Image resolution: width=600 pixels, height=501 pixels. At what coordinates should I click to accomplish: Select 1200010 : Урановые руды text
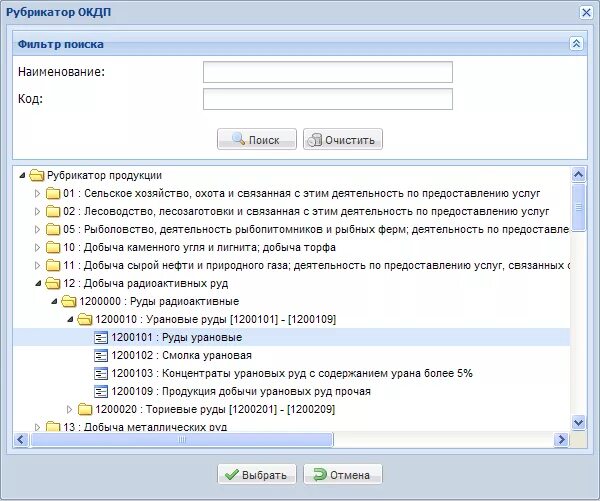click(216, 320)
